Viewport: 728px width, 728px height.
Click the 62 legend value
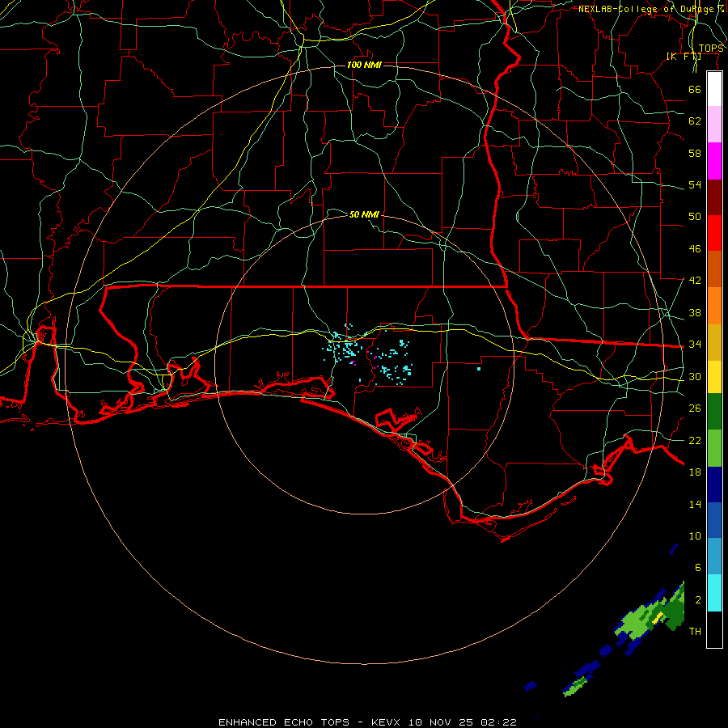[695, 121]
